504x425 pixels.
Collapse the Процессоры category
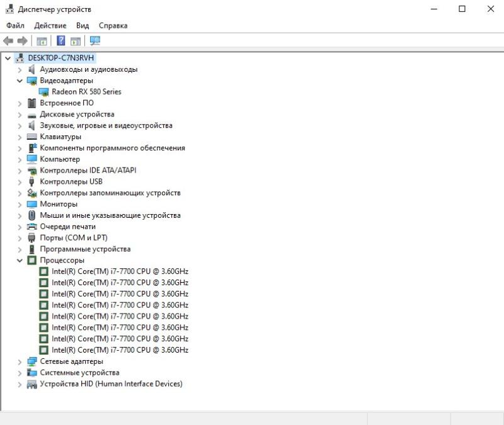(20, 260)
